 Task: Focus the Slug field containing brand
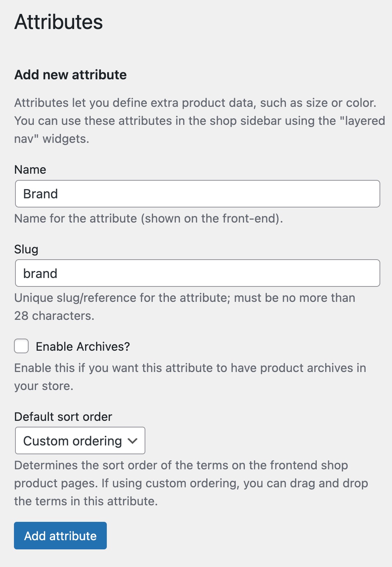[197, 273]
